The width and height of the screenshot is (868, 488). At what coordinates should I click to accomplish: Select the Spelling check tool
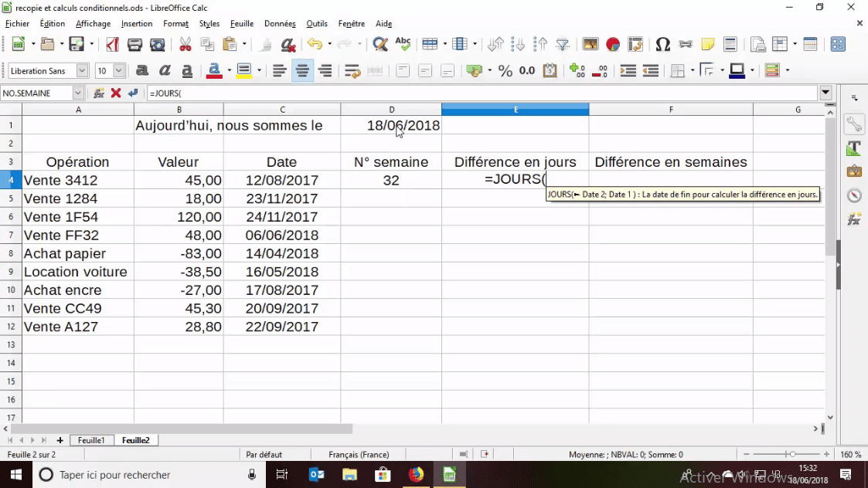point(403,45)
